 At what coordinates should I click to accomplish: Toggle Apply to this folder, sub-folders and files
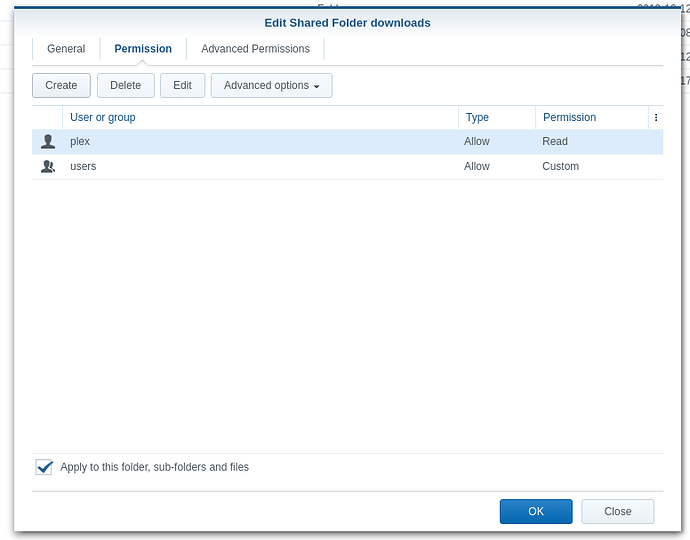point(44,467)
